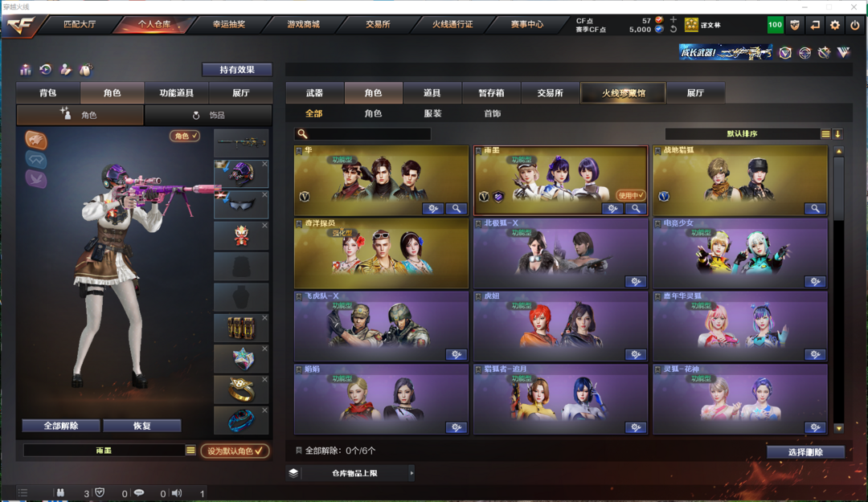Toggle the 设为默认角色 checkmark button
Viewport: 868px width, 502px height.
[235, 451]
